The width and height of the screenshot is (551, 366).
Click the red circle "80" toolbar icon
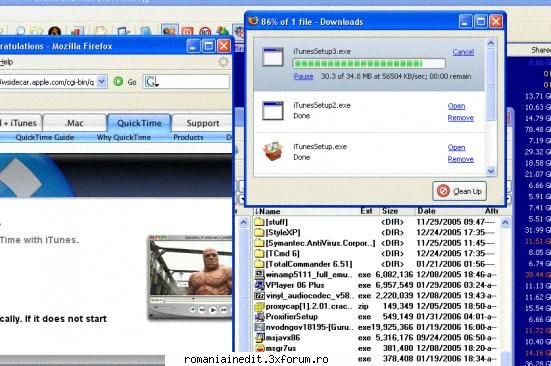click(x=205, y=32)
